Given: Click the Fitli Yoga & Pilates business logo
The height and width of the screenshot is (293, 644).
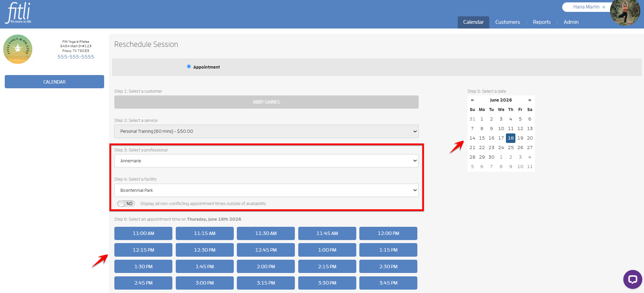Looking at the screenshot, I should 18,49.
